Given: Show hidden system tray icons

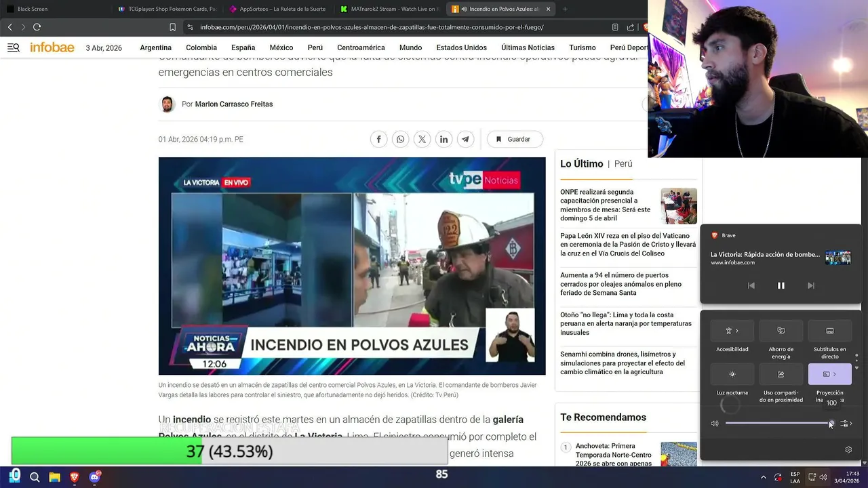Looking at the screenshot, I should click(x=764, y=477).
